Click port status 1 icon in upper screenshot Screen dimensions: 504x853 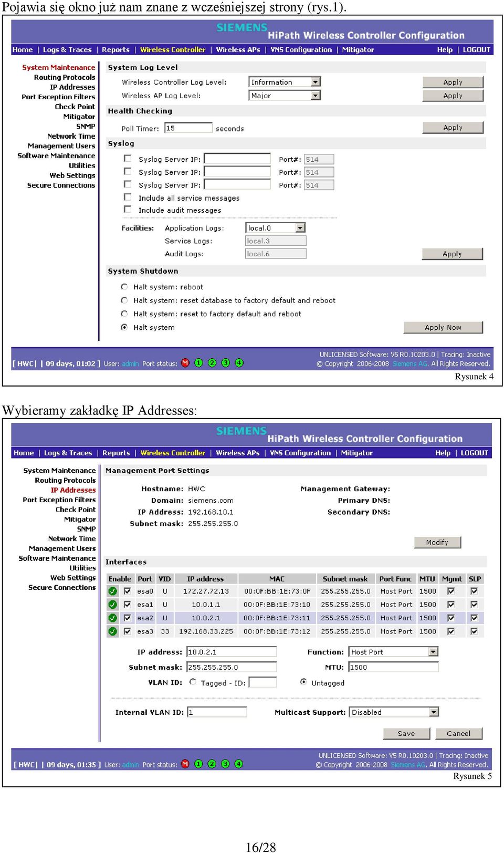click(198, 362)
